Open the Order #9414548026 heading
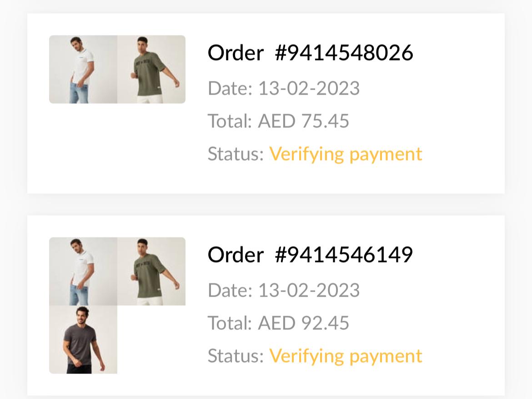The image size is (532, 399). click(310, 53)
